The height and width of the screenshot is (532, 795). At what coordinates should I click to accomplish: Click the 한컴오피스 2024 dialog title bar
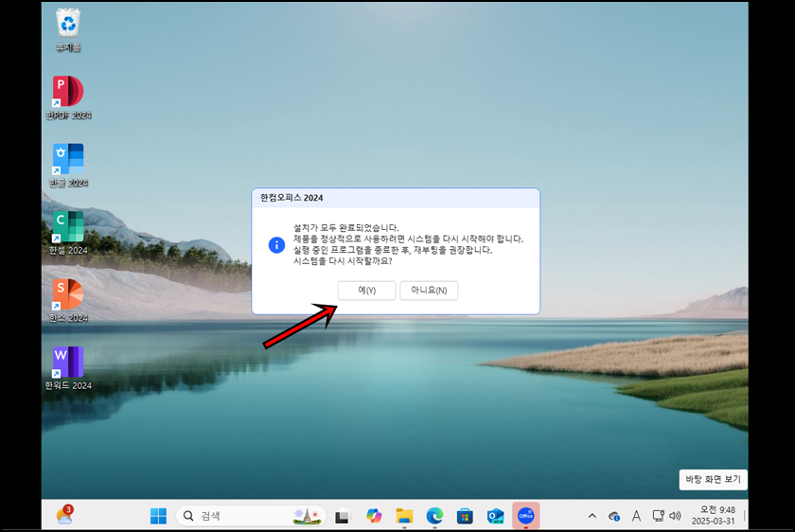[x=396, y=198]
